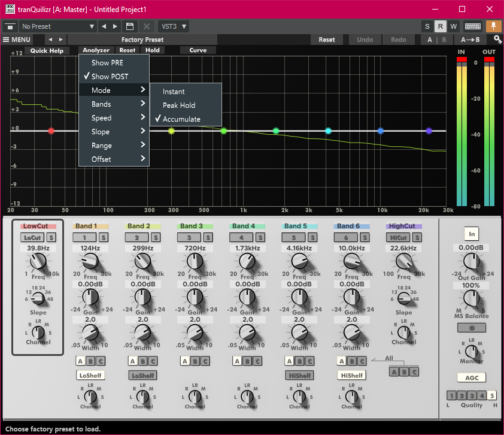Open the host preset menu icon beside No Preset
The width and height of the screenshot is (504, 435).
(x=10, y=26)
